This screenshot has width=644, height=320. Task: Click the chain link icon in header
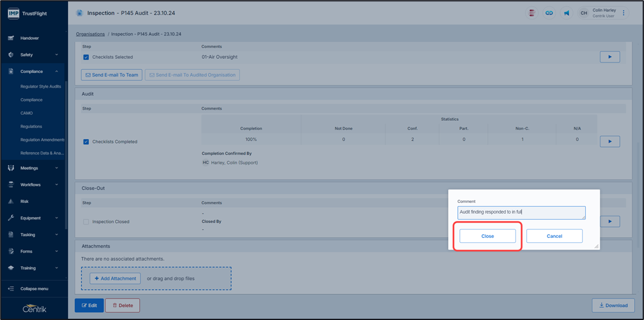(x=549, y=13)
